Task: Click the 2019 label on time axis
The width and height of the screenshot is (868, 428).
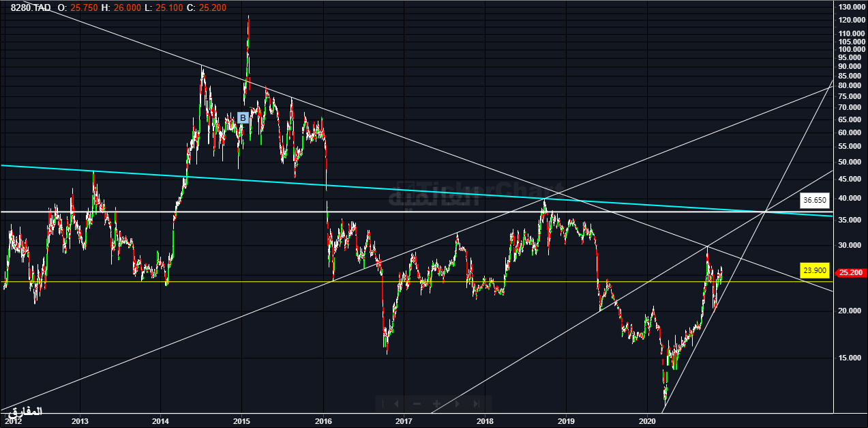Action: click(x=566, y=421)
